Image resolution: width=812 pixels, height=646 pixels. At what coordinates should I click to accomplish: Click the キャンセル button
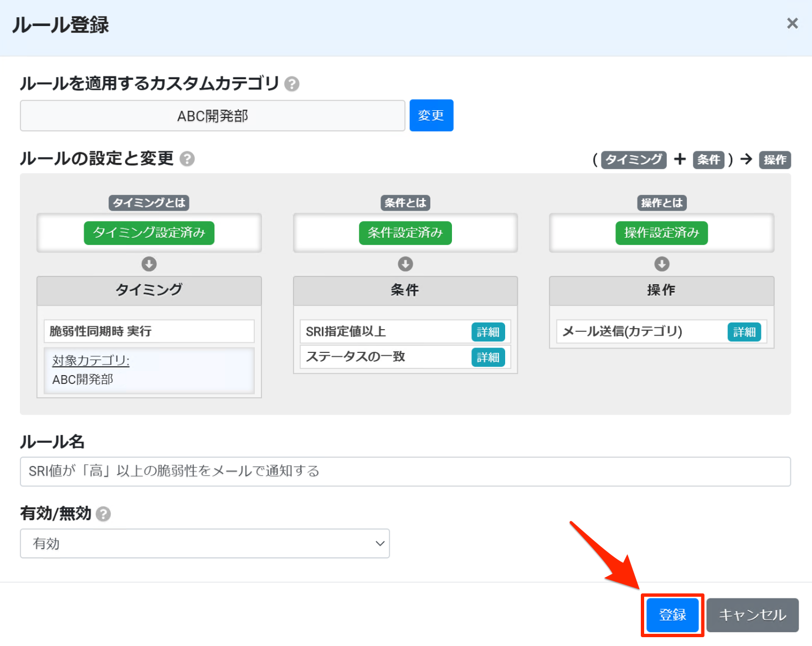point(752,615)
